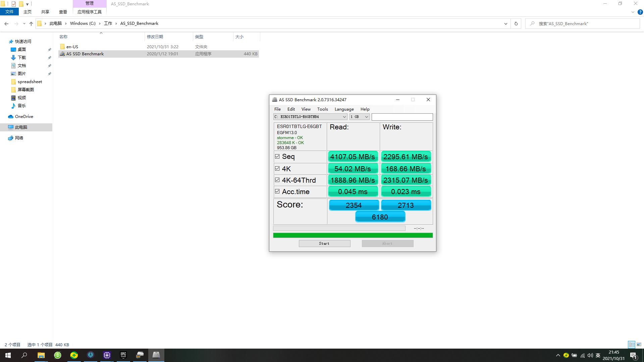Click the AS SSD Benchmark taskbar icon
Viewport: 644px width, 362px height.
click(x=156, y=355)
